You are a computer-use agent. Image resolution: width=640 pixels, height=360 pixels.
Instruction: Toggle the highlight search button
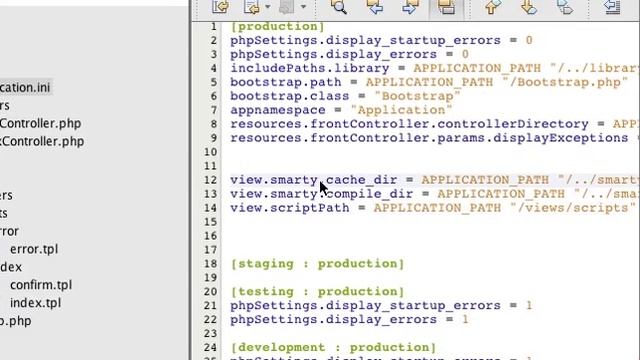click(446, 7)
